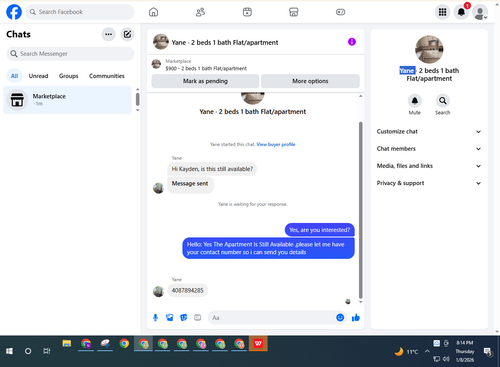Click the conversation scrollbar
This screenshot has height=367, width=500.
pos(360,210)
